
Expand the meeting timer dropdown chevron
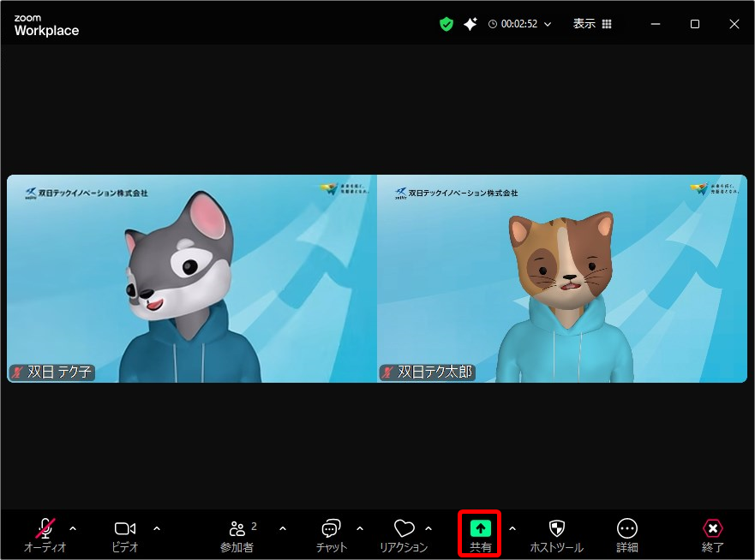pyautogui.click(x=548, y=24)
